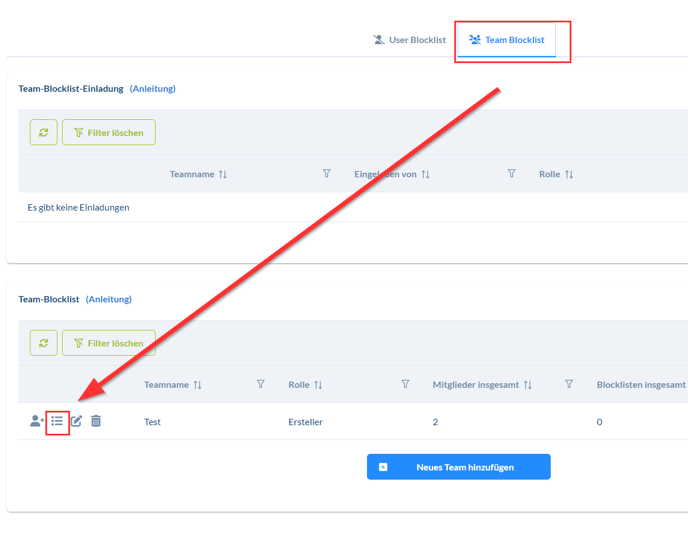Click Neues Team hinzufügen button

tap(458, 467)
